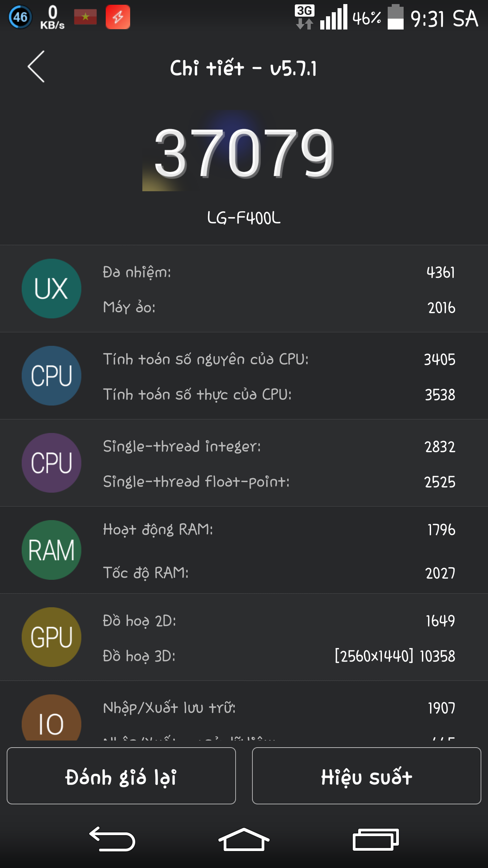Tap the green RAM category icon
The width and height of the screenshot is (488, 868).
click(52, 550)
